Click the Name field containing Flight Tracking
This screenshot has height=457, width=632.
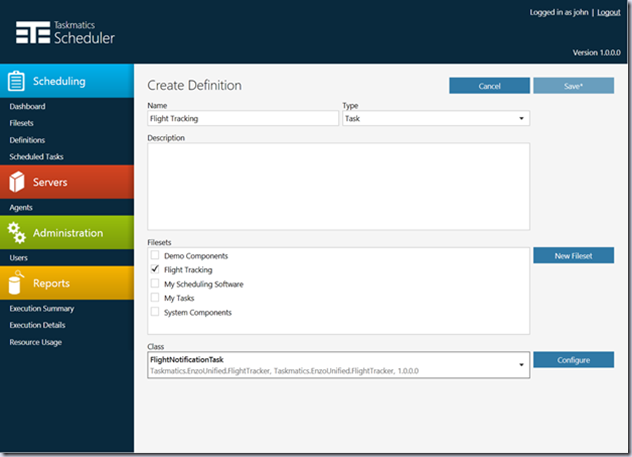click(243, 118)
